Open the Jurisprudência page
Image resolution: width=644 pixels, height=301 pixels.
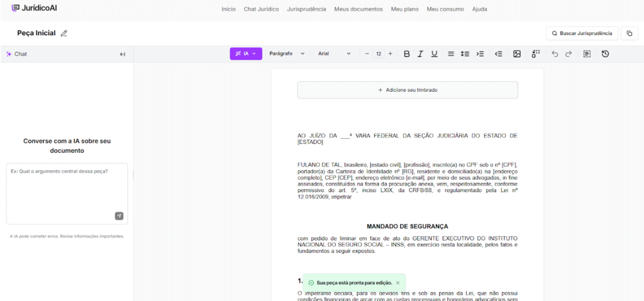coord(306,9)
